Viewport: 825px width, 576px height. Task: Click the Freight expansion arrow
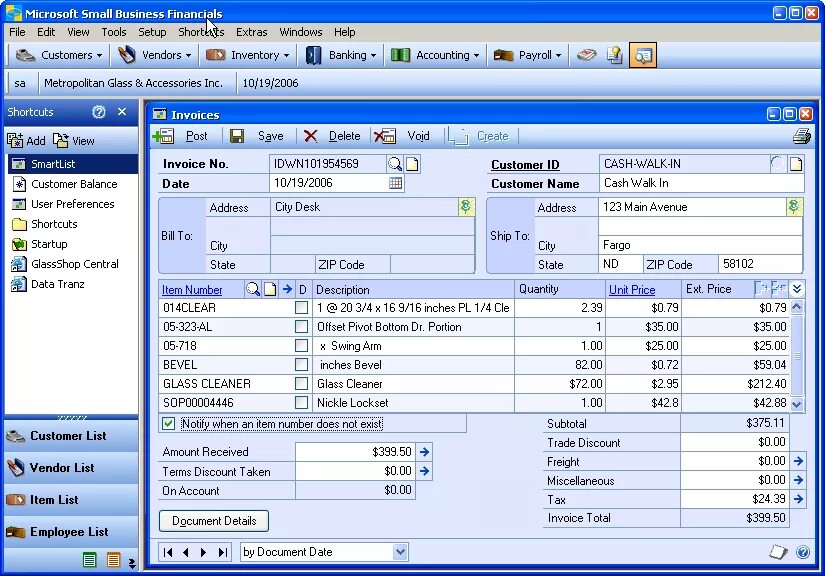(798, 461)
